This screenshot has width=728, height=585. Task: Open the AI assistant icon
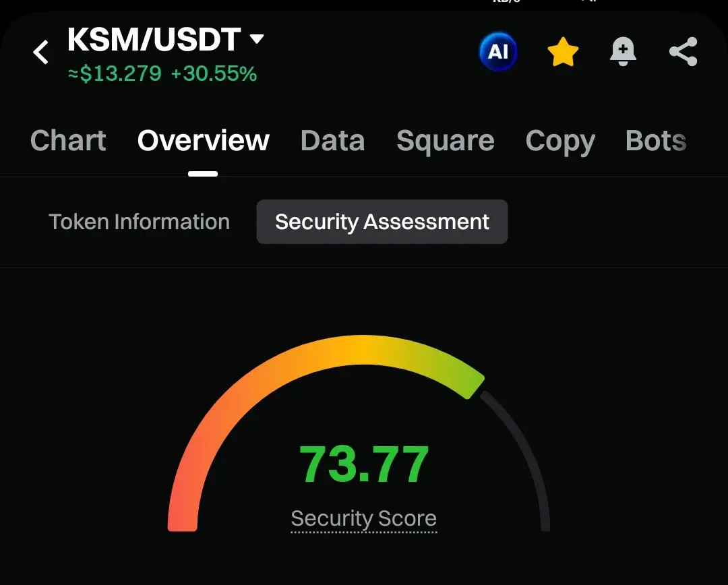pos(498,51)
